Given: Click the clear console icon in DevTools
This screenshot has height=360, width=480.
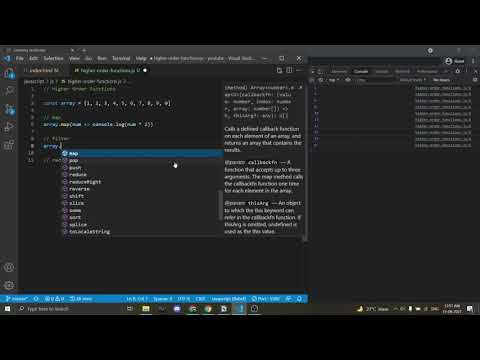Looking at the screenshot, I should pyautogui.click(x=321, y=80).
